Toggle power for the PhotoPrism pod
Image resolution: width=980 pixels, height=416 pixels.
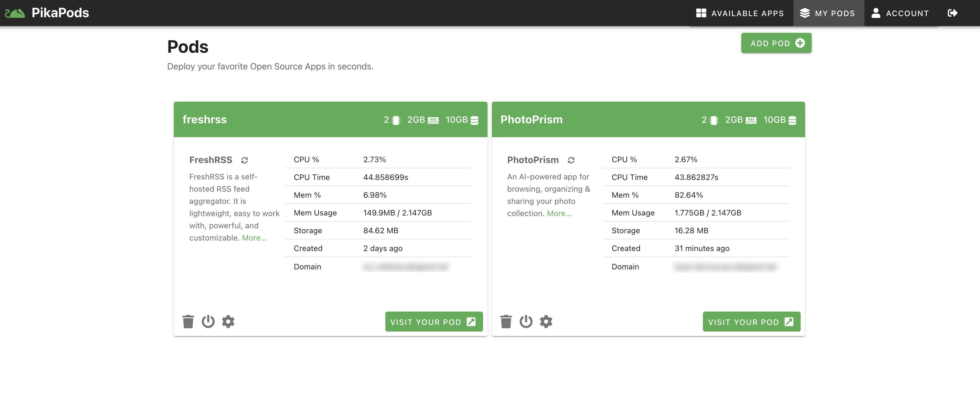point(526,322)
